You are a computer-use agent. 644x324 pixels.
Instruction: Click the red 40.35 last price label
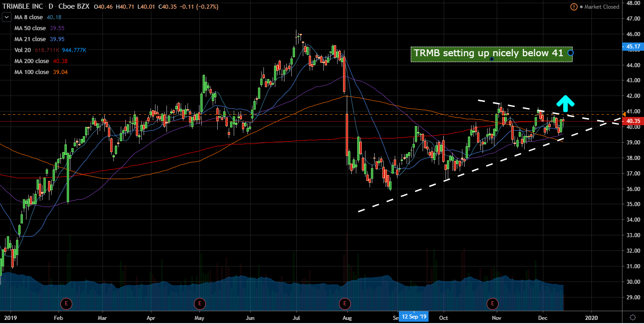click(633, 121)
